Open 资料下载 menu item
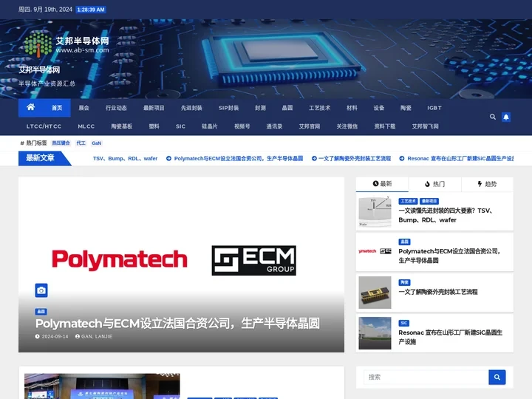The height and width of the screenshot is (399, 532). pyautogui.click(x=385, y=126)
